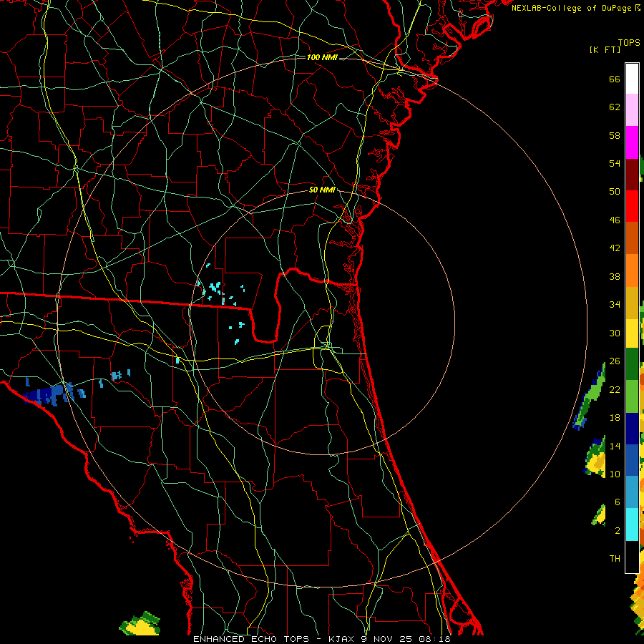
Task: Select the dark red legend swatch
Action: coord(632,175)
